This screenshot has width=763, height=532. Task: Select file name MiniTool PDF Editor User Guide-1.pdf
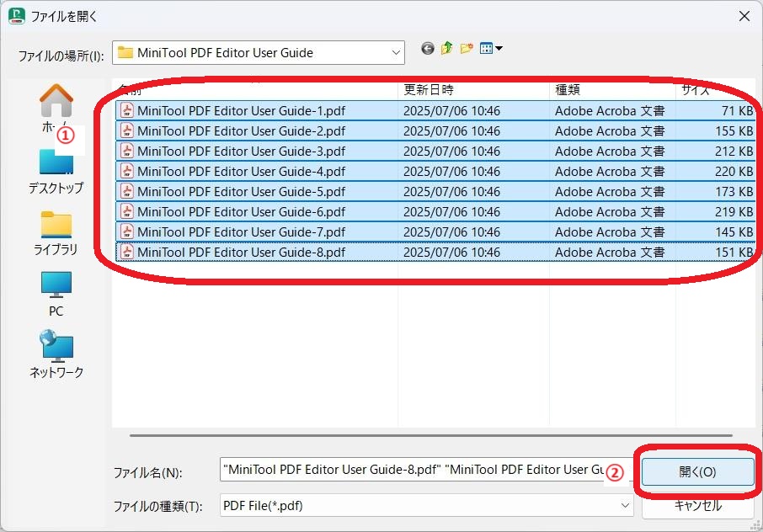pos(242,111)
